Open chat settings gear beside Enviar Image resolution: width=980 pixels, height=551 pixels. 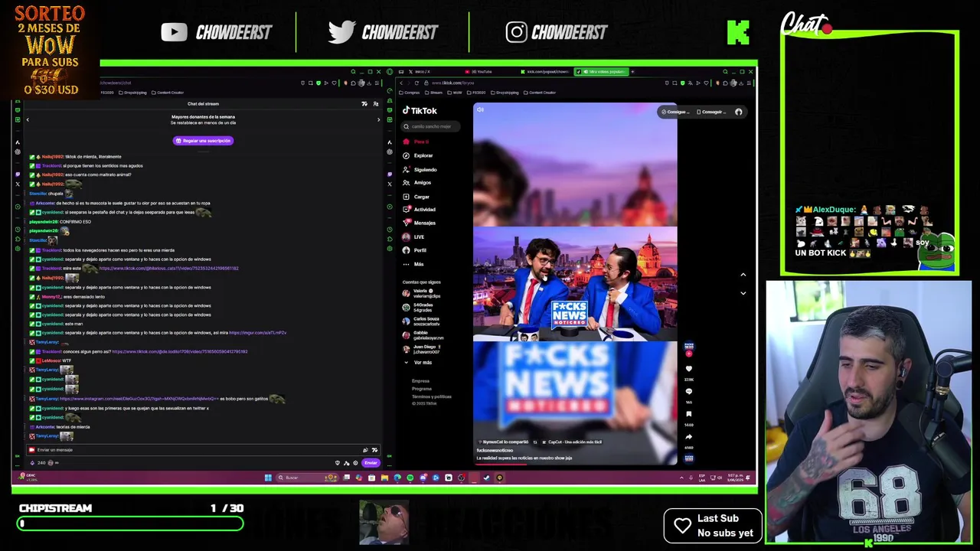(x=355, y=463)
